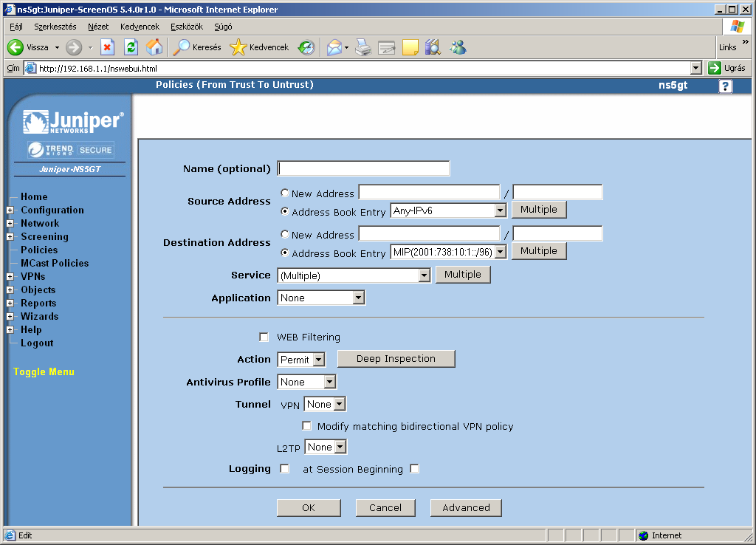Click the Vissza back arrow icon
756x545 pixels.
16,47
